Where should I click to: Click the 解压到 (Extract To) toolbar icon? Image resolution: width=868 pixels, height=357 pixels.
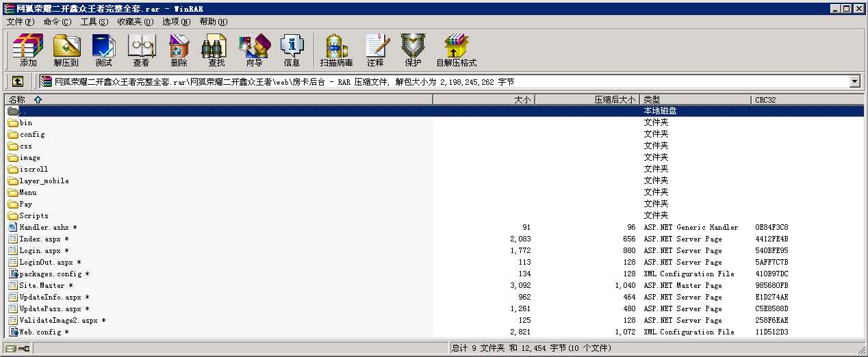tap(66, 50)
